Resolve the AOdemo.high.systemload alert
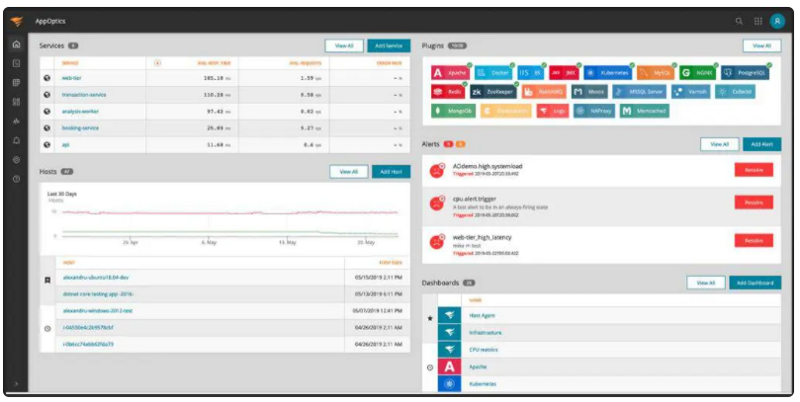Screen dimensions: 800x402 pyautogui.click(x=754, y=170)
